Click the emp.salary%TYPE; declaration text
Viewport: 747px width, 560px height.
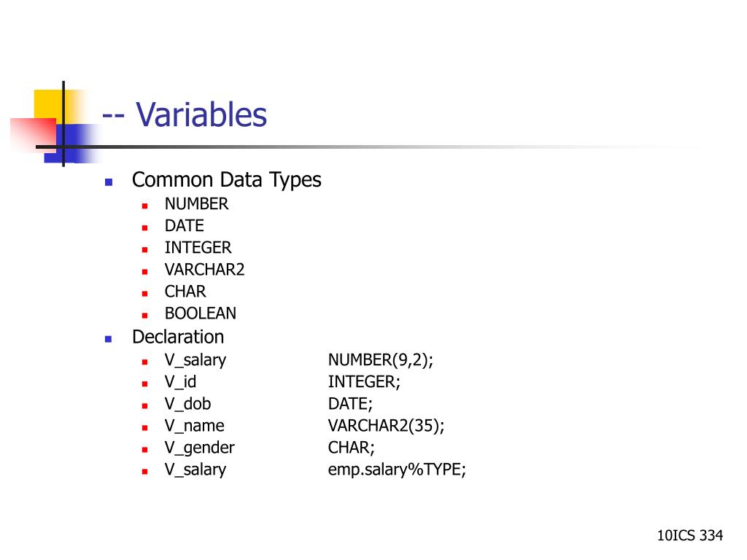point(397,470)
